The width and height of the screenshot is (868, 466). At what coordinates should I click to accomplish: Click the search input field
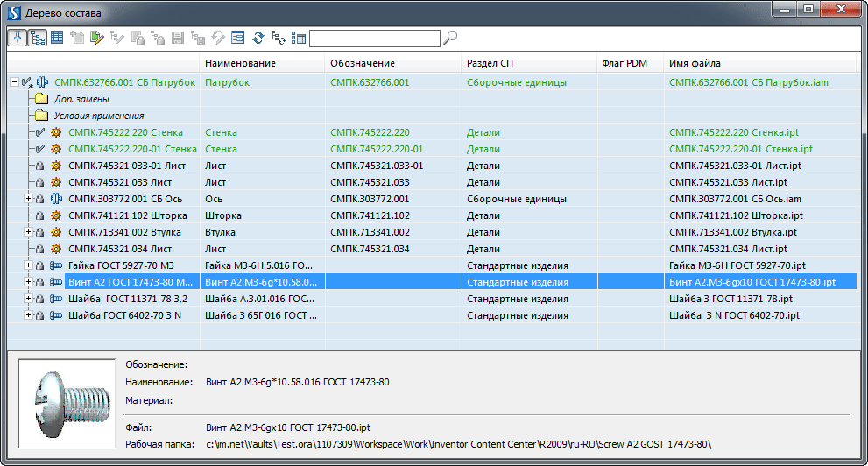click(x=374, y=38)
